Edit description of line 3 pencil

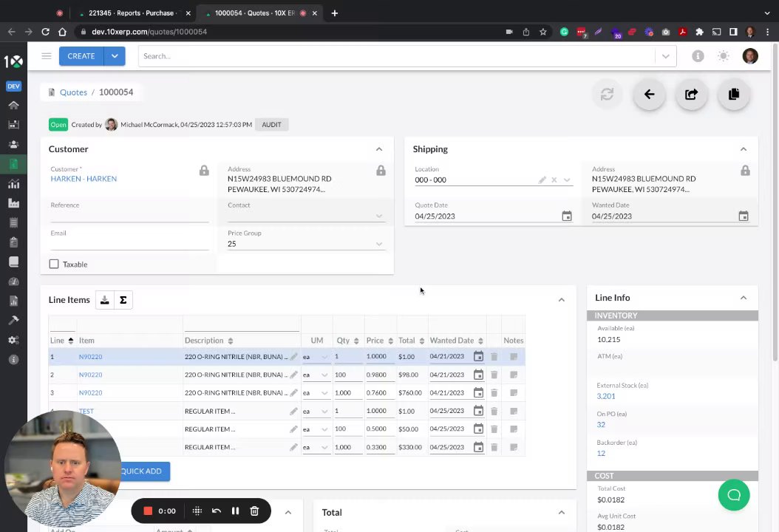pyautogui.click(x=293, y=393)
